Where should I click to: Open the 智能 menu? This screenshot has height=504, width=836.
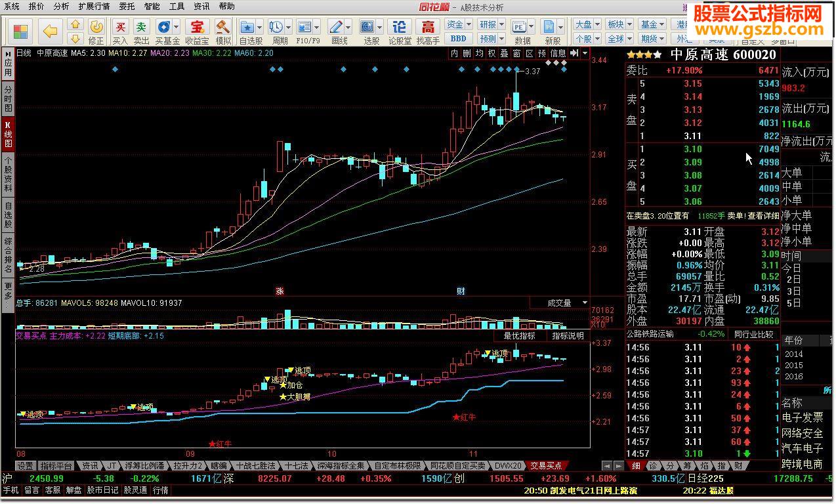[152, 7]
